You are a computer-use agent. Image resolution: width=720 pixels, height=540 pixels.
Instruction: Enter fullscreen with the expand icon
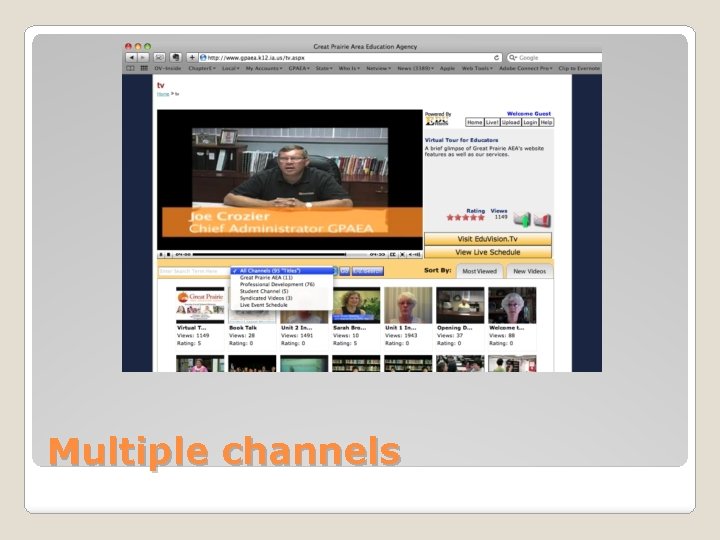[x=403, y=254]
